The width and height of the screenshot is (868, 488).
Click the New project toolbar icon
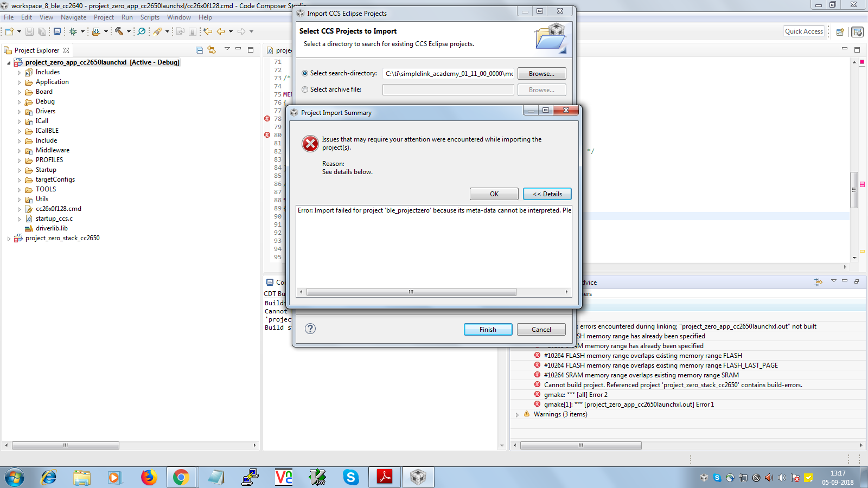(x=9, y=31)
